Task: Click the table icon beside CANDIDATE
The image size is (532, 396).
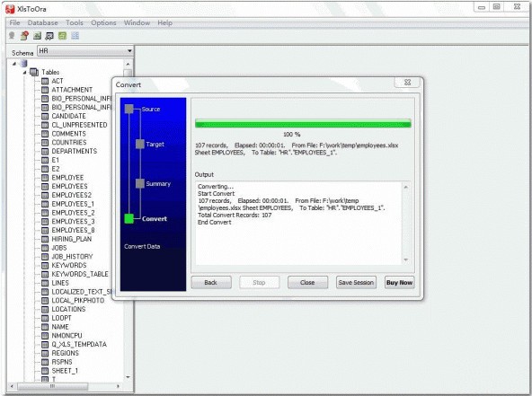Action: click(45, 116)
